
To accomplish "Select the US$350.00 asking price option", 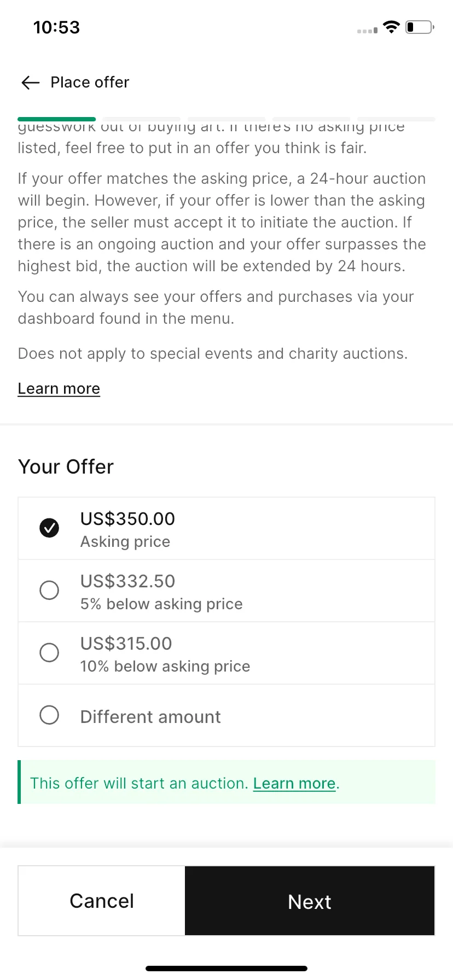I will pyautogui.click(x=226, y=528).
